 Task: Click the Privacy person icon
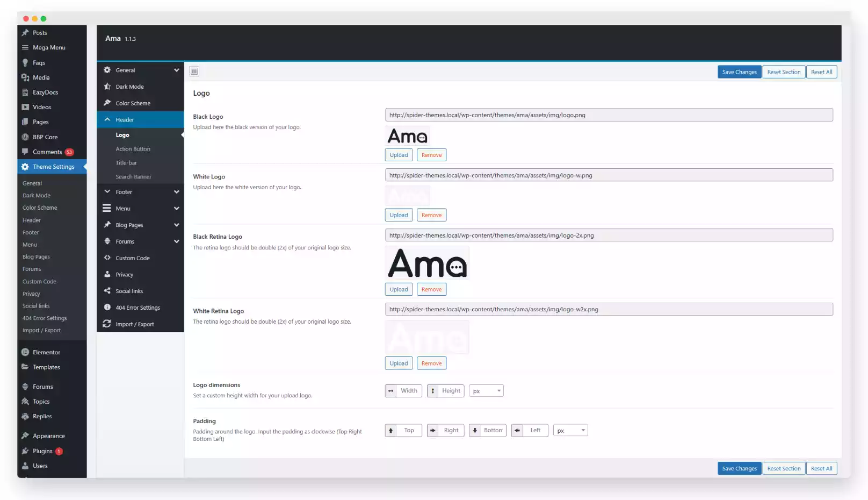pos(107,274)
